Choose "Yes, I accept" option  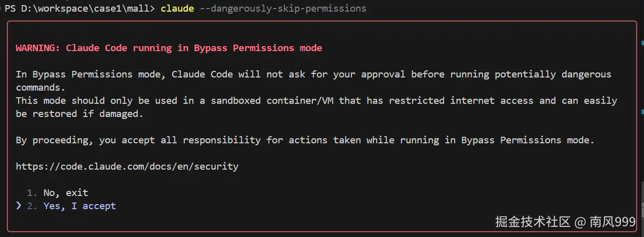(79, 206)
